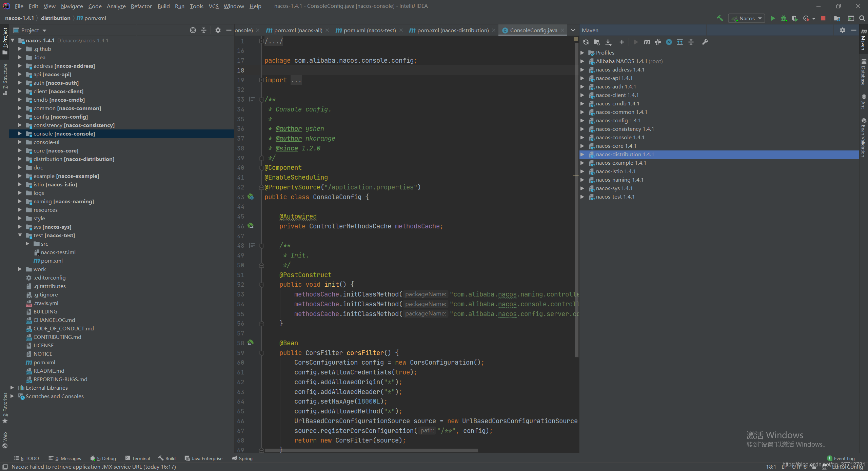The image size is (868, 471).
Task: Toggle tool window bars button at bottom-left
Action: pyautogui.click(x=5, y=467)
